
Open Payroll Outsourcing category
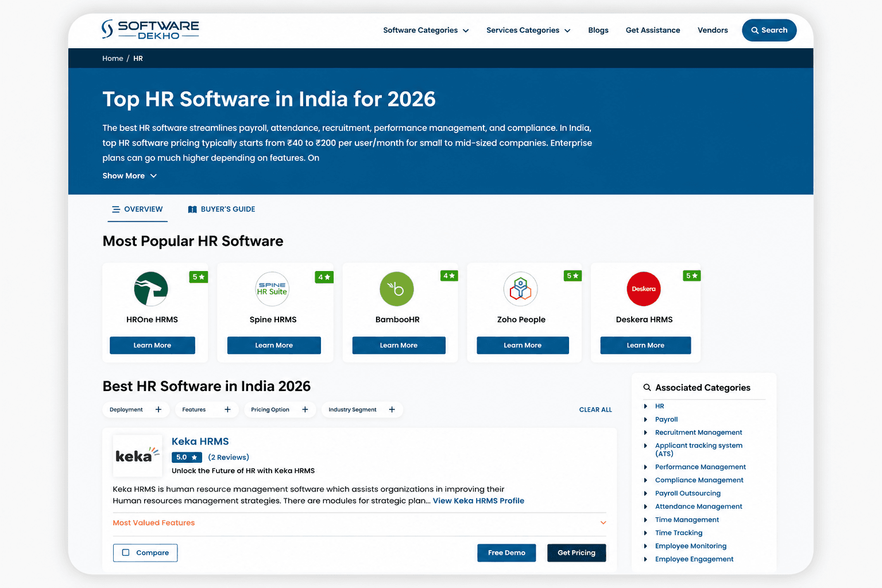tap(688, 493)
